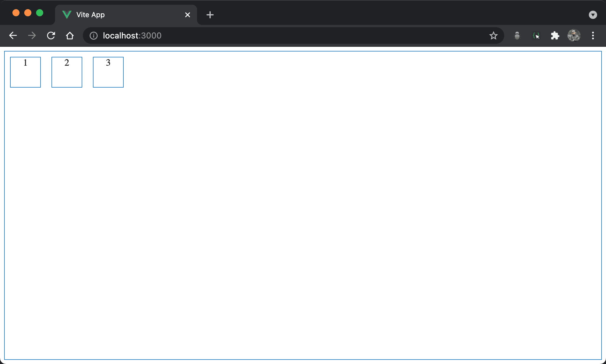This screenshot has width=606, height=364.
Task: Reload the localhost page
Action: (x=51, y=36)
